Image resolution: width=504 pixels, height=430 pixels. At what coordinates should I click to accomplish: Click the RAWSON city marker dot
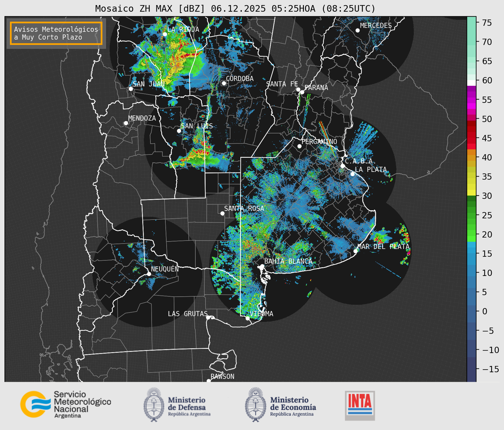(x=209, y=381)
